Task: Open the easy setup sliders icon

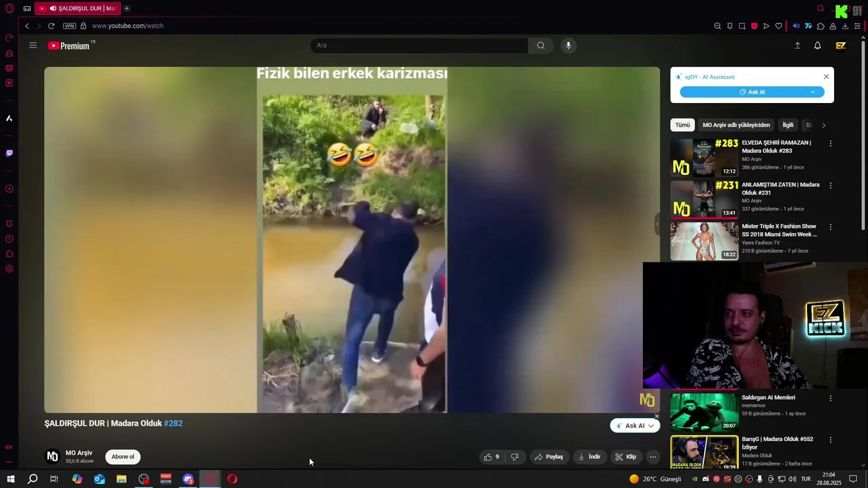Action: pos(857,26)
